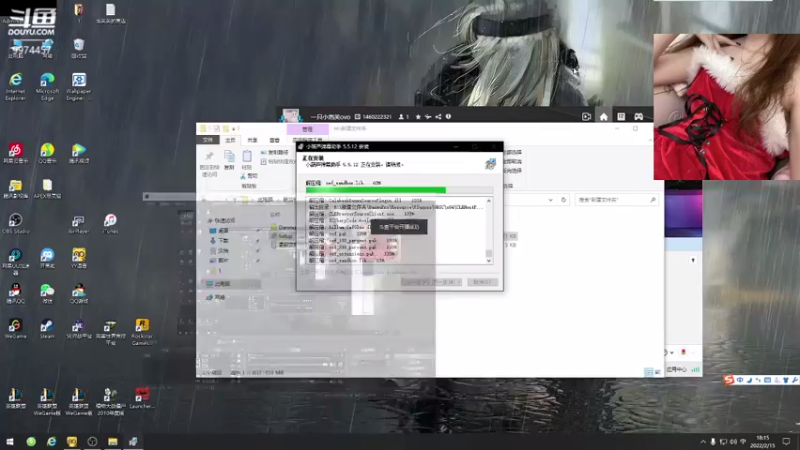Click the Windows Start button
Image resolution: width=800 pixels, height=450 pixels.
point(10,441)
